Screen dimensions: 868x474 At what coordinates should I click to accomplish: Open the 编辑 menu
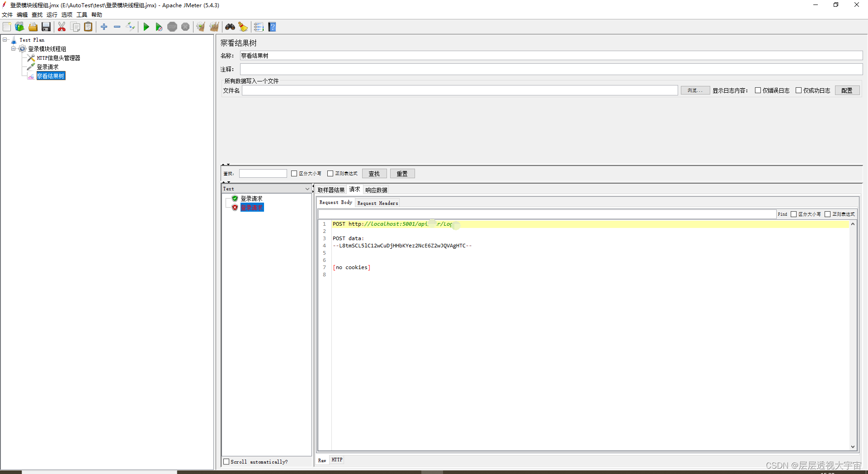point(22,15)
